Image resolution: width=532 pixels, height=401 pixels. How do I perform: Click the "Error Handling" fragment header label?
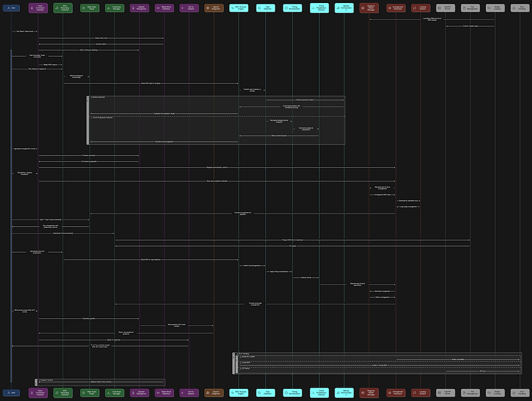244,354
